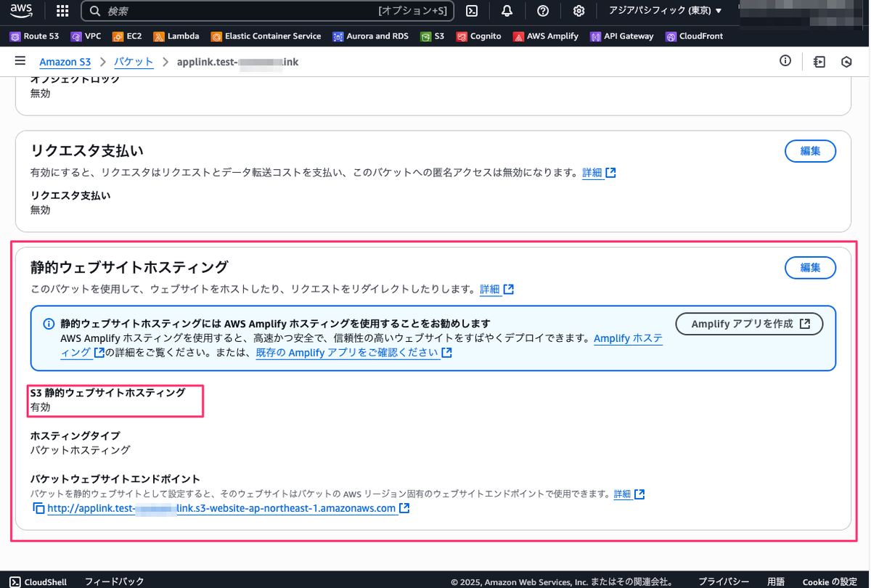Open the hamburger navigation sidebar
The image size is (871, 588).
coord(20,61)
